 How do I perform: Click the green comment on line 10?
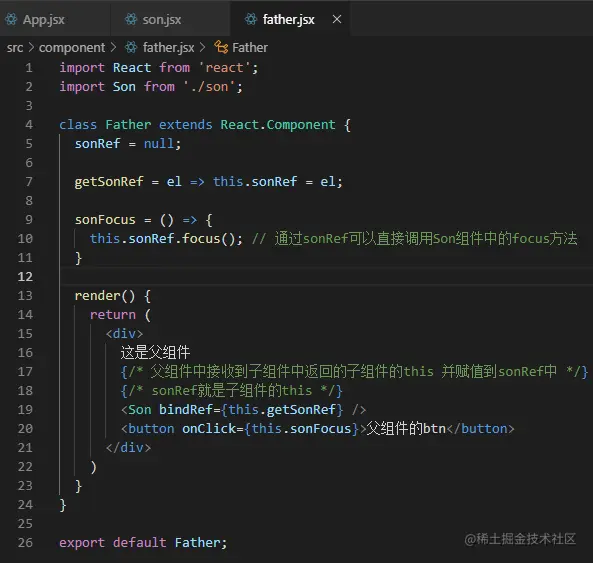pos(414,239)
